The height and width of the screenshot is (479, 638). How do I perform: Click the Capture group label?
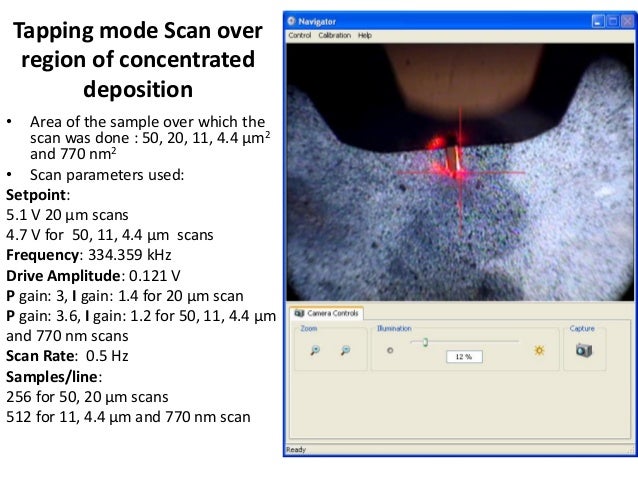(x=582, y=328)
